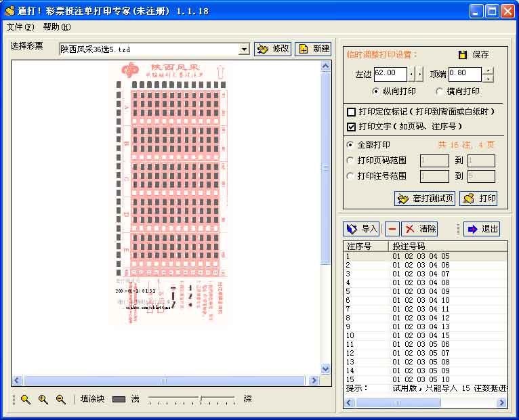The width and height of the screenshot is (519, 420).
Task: Click the 导入 (import) numbers button
Action: point(361,229)
